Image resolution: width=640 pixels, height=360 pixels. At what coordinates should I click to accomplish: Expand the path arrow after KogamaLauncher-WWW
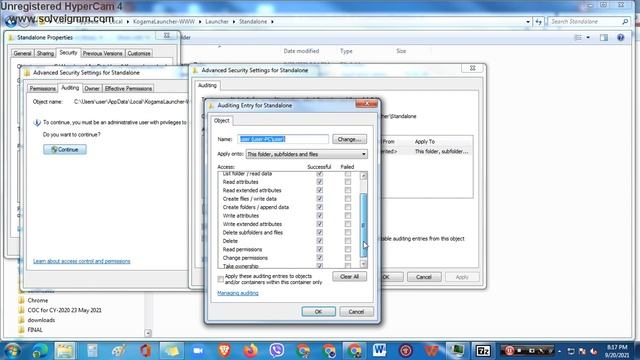200,22
